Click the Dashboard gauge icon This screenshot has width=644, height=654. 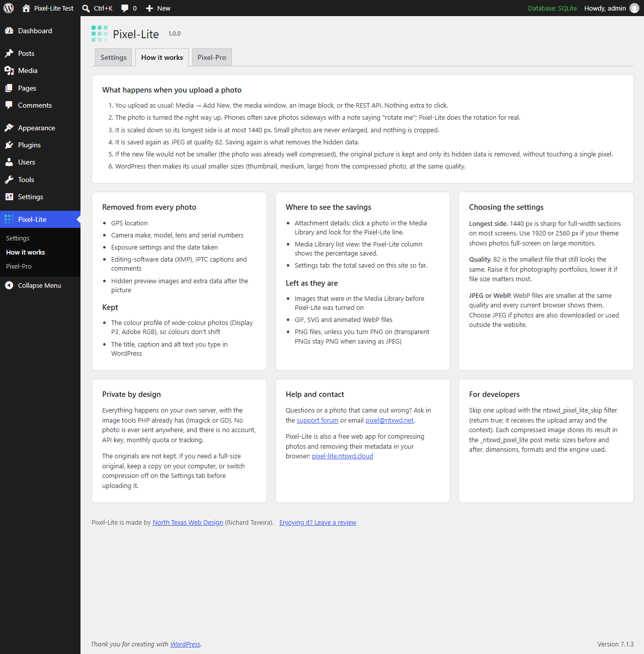pos(9,31)
